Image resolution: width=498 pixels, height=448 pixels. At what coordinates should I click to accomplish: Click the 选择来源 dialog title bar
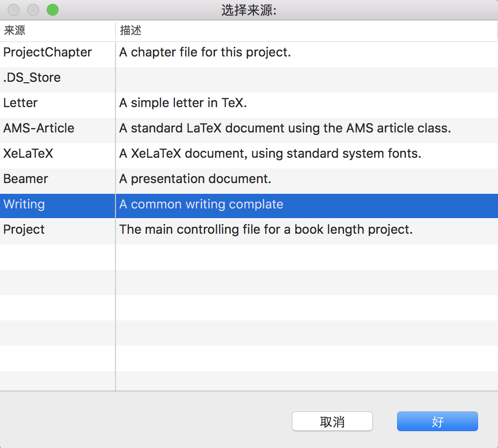249,9
